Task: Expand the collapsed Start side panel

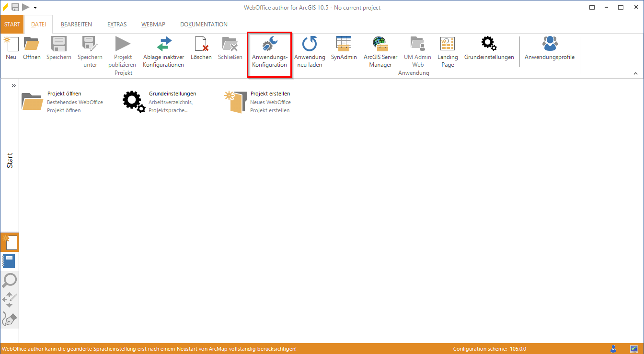Action: 13,85
